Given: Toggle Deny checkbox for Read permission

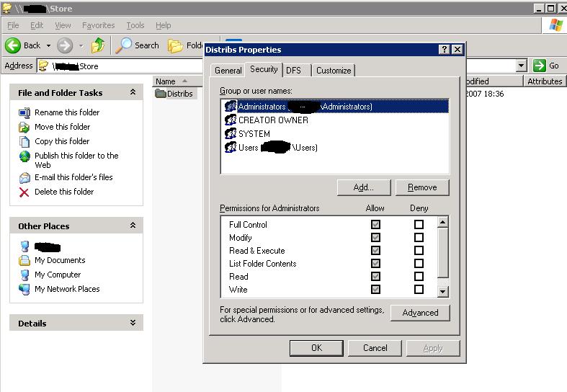Looking at the screenshot, I should click(419, 277).
